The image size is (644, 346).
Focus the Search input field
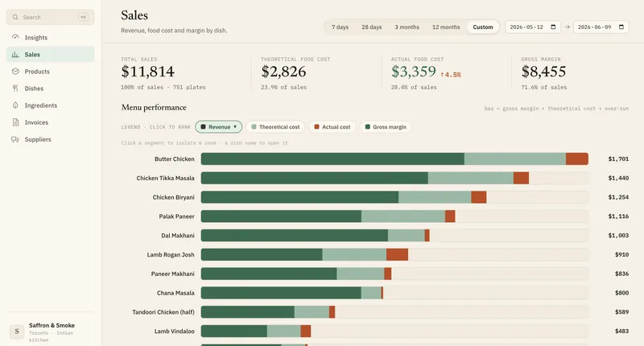point(50,17)
